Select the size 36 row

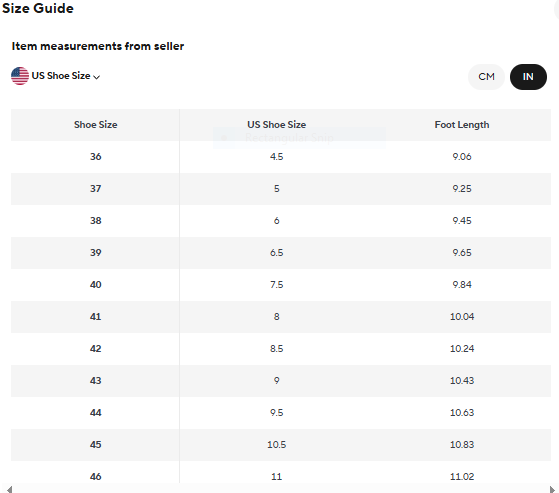click(x=281, y=157)
